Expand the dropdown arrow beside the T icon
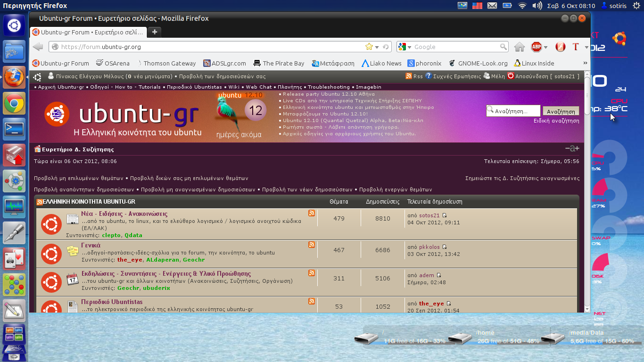This screenshot has width=644, height=362. (586, 47)
